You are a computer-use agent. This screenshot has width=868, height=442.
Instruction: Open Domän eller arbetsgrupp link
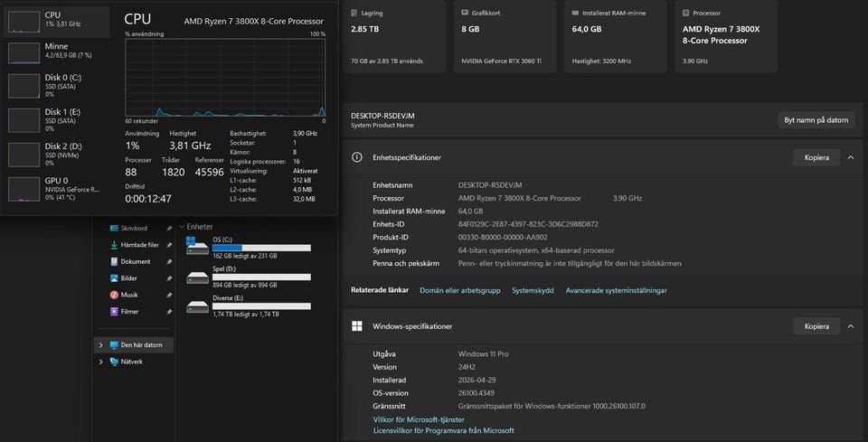460,290
